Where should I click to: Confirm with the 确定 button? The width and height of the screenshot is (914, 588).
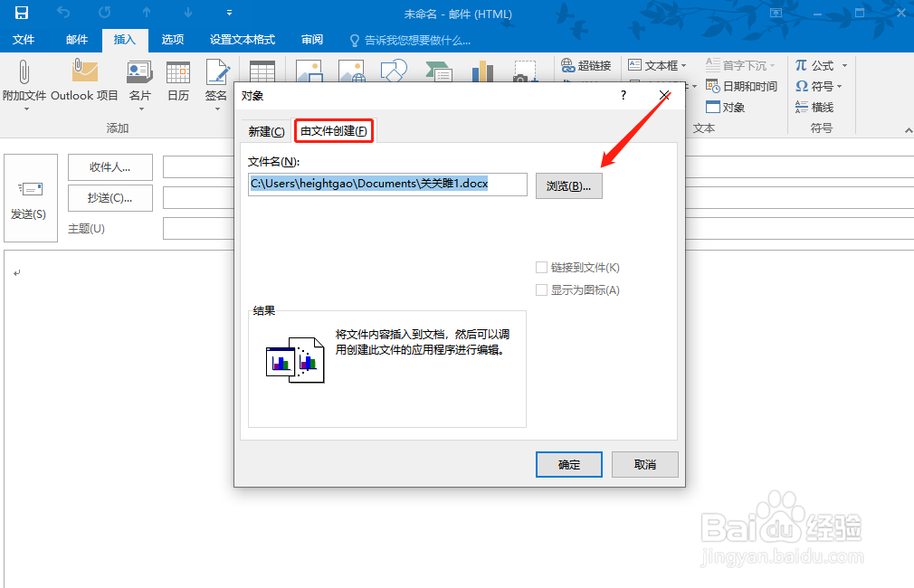[x=568, y=464]
